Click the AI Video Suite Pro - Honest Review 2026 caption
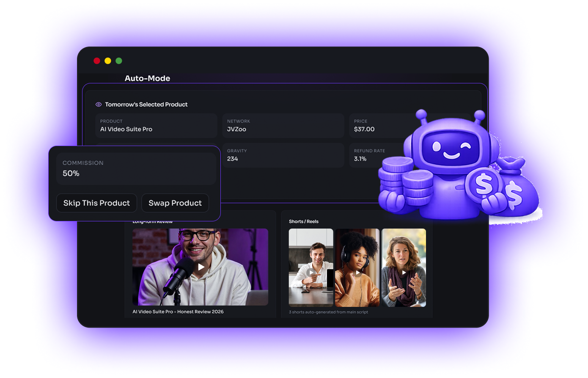The image size is (588, 378). pos(178,312)
